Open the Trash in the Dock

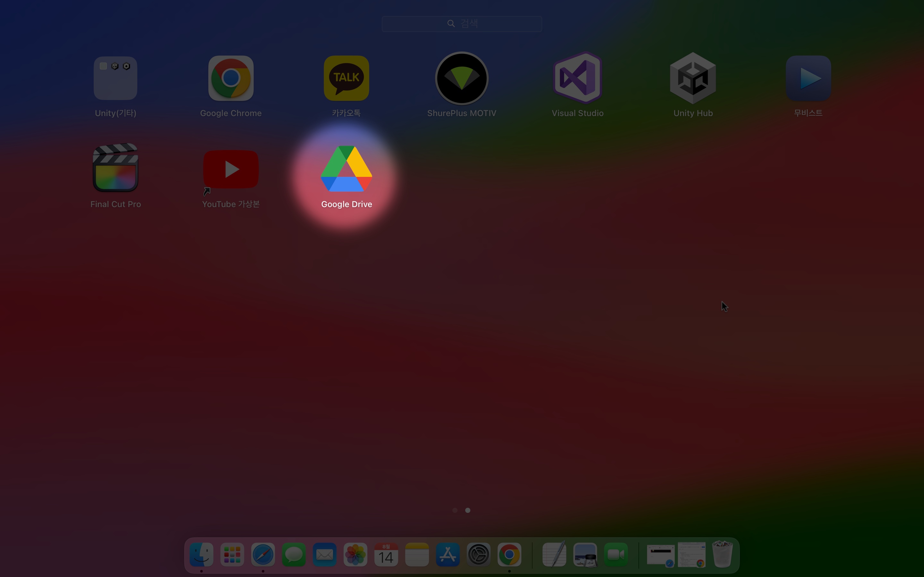click(x=722, y=555)
